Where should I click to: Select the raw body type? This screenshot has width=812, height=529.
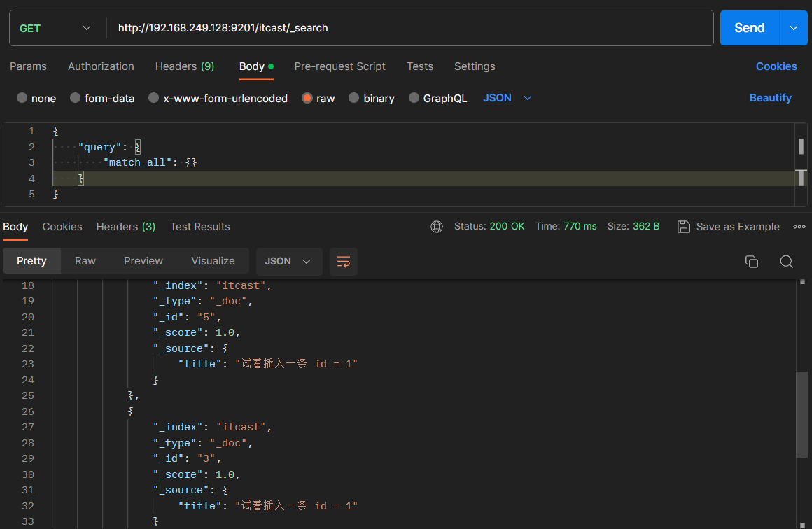(318, 99)
